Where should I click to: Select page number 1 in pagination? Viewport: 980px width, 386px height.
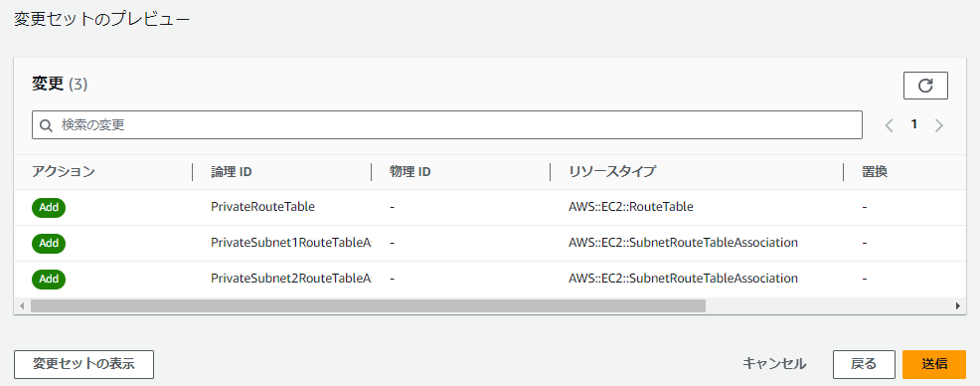913,124
